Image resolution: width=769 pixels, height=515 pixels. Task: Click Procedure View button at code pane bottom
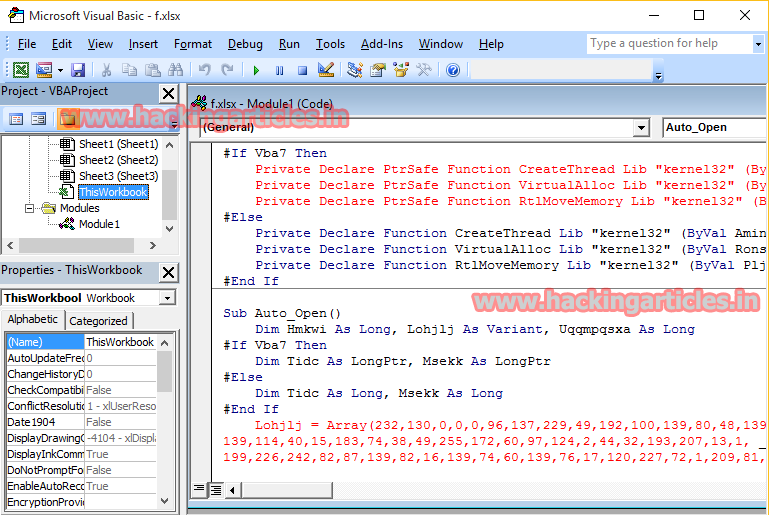tap(199, 489)
